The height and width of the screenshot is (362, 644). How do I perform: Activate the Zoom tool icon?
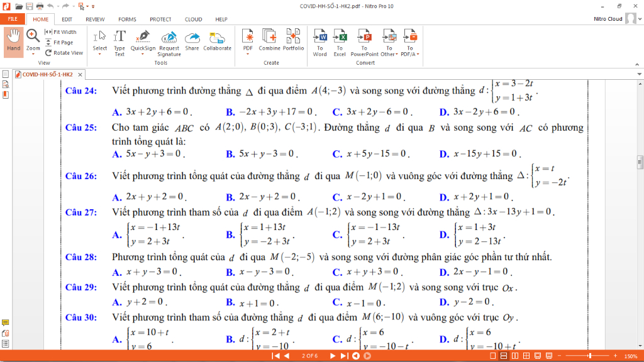coord(33,36)
